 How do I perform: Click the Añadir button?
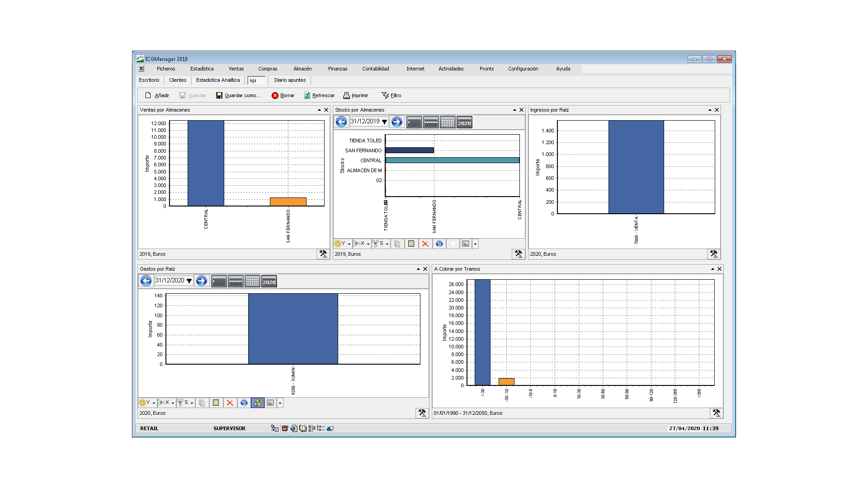pyautogui.click(x=157, y=95)
